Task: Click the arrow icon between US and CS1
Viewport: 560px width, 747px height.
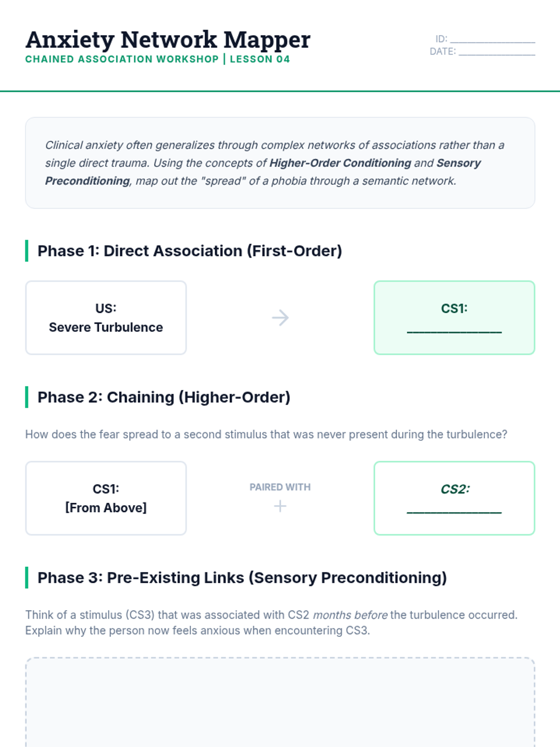Action: pyautogui.click(x=280, y=318)
